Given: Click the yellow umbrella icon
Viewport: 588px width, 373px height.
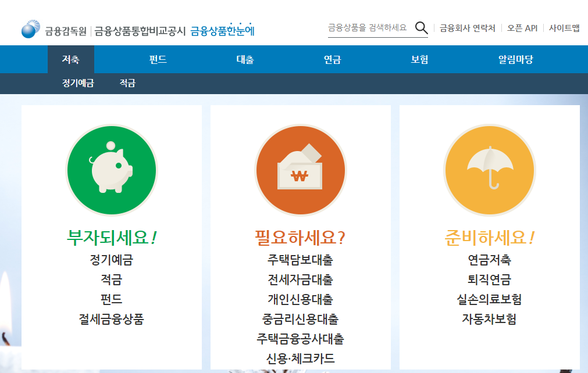Looking at the screenshot, I should 490,170.
